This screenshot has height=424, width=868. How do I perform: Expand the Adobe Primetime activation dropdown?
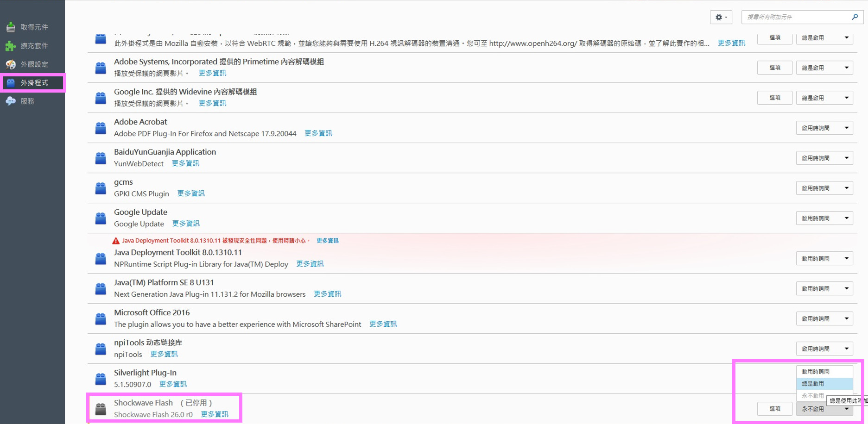(824, 68)
